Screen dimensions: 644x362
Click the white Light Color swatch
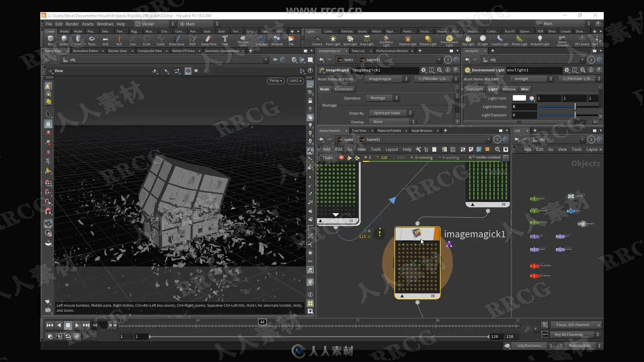[519, 98]
